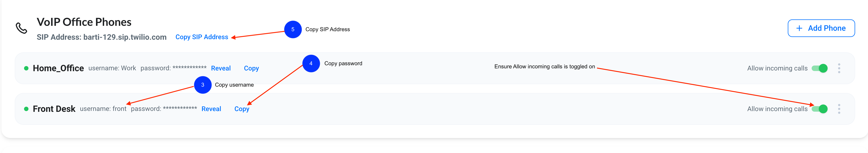Copy the Front Desk password
The width and height of the screenshot is (868, 153).
point(242,109)
